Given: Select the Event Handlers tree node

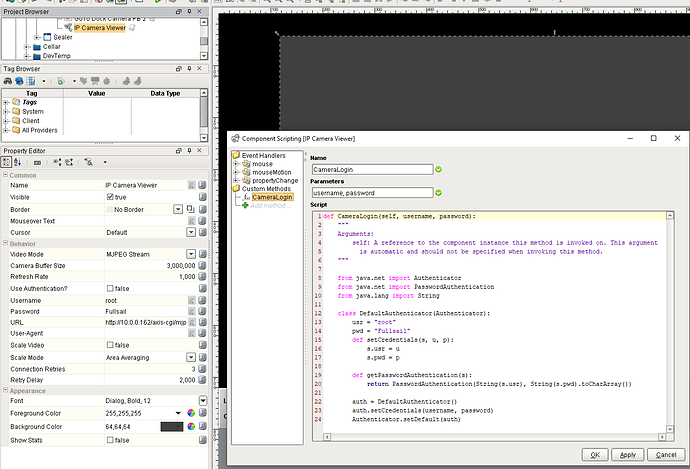Looking at the screenshot, I should (x=263, y=155).
